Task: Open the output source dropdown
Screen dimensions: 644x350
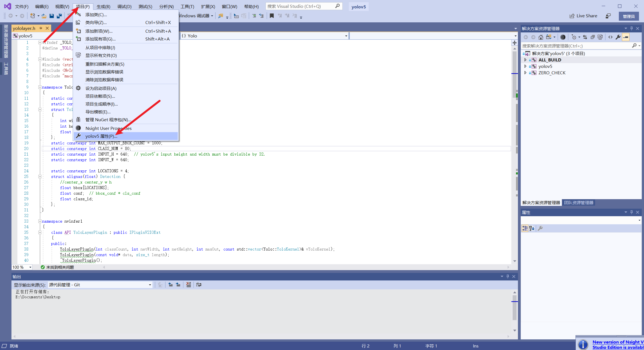Action: [150, 285]
